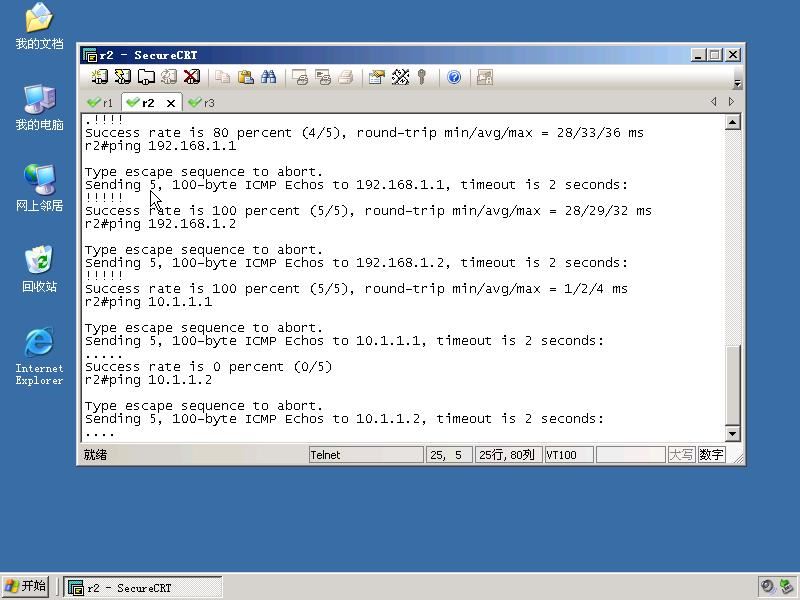
Task: Click the 'r2#ping 10.1.1.1' line
Action: coord(148,302)
